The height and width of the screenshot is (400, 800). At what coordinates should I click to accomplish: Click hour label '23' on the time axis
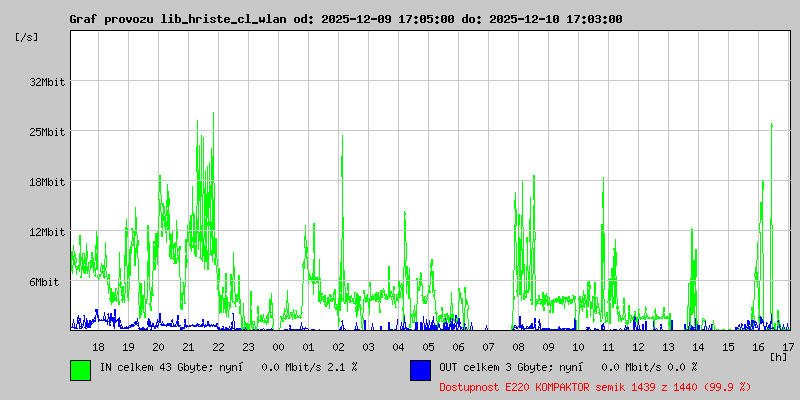(248, 347)
